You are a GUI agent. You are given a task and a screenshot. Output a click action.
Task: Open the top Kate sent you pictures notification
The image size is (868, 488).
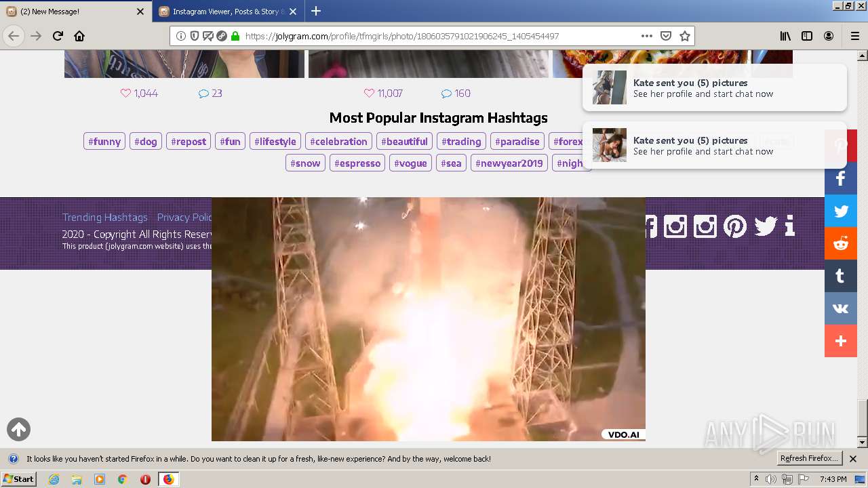click(715, 87)
